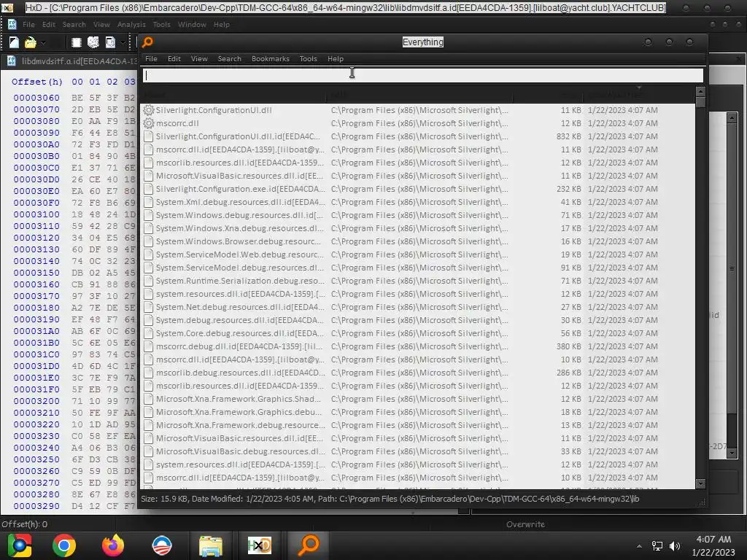Screen dimensions: 747x560
Task: Open the Edit menu in Everything
Action: [x=174, y=58]
